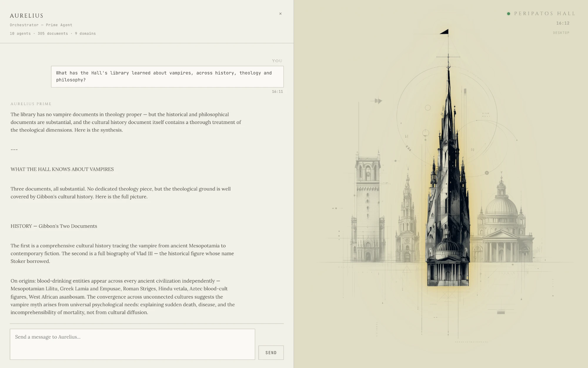
Task: Click 'WHAT THE HALL KNOWS ABOUT VAMPIRES' heading
Action: [62, 169]
